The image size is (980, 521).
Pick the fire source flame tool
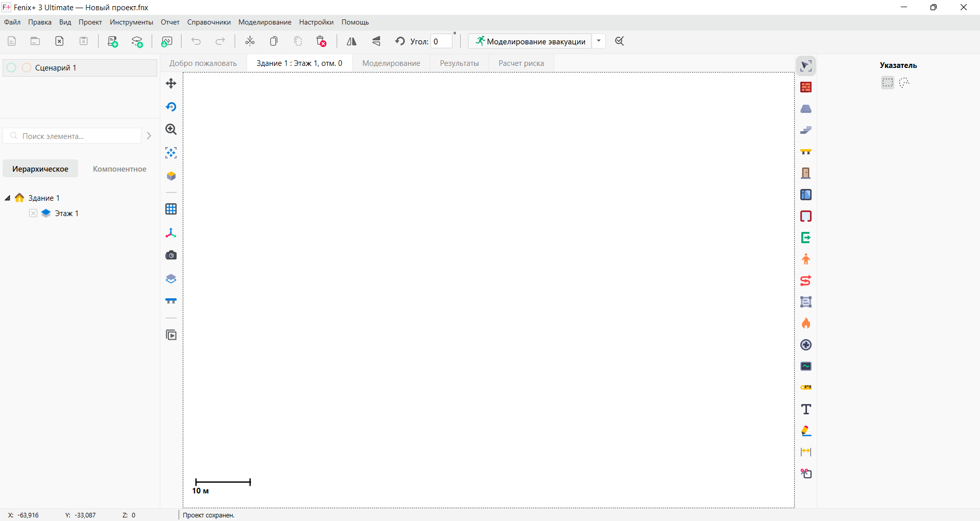pyautogui.click(x=806, y=323)
